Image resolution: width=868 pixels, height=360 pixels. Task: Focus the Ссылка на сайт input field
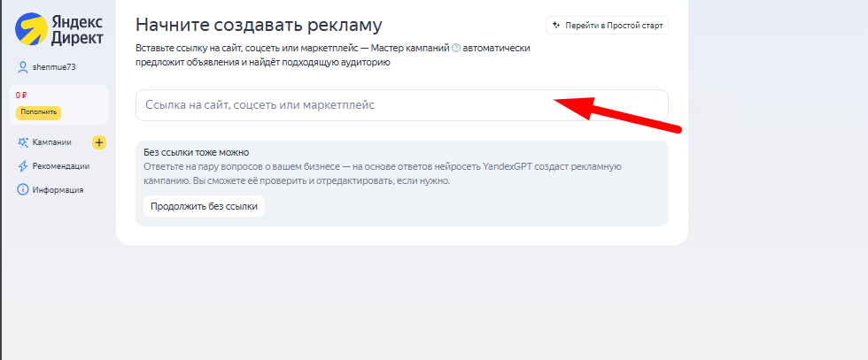pos(402,105)
